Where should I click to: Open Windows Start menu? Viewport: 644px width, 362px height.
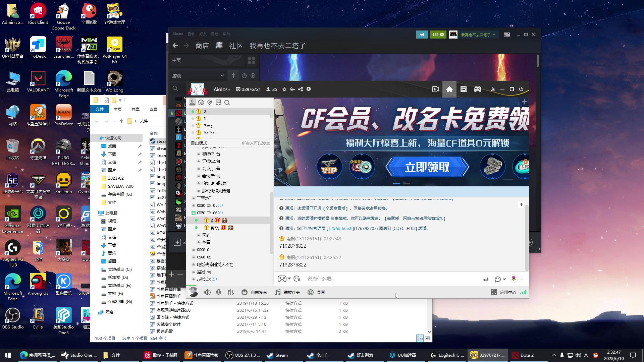(x=8, y=355)
